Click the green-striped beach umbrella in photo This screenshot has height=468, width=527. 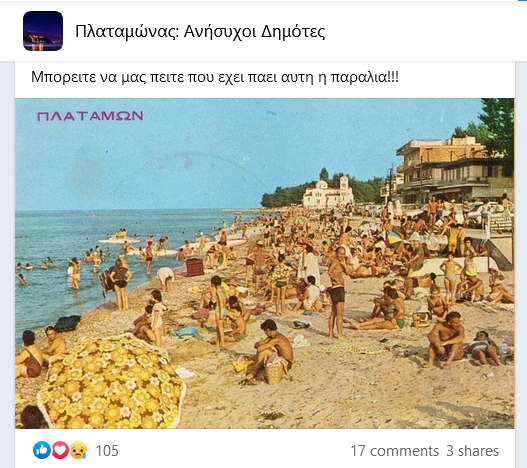[395, 238]
